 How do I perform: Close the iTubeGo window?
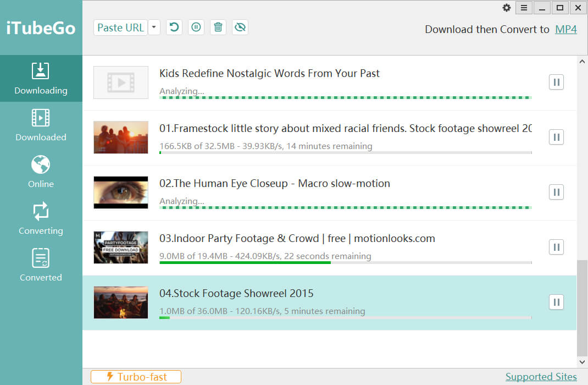[x=578, y=8]
